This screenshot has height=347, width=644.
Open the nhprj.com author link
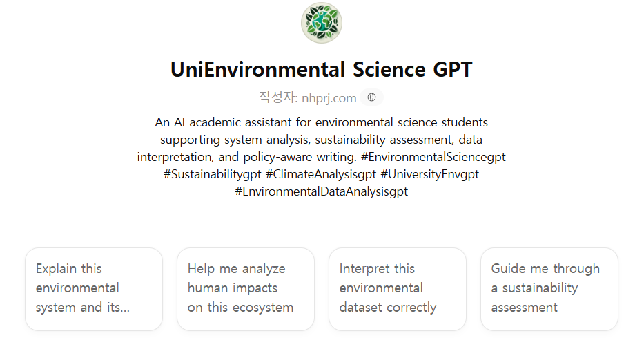(329, 97)
